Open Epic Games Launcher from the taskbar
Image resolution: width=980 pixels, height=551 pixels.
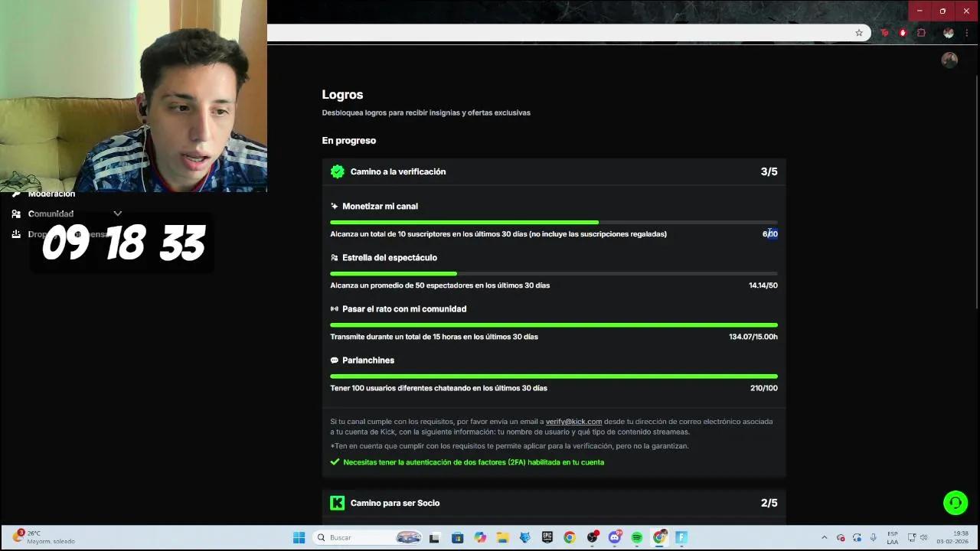pos(547,538)
